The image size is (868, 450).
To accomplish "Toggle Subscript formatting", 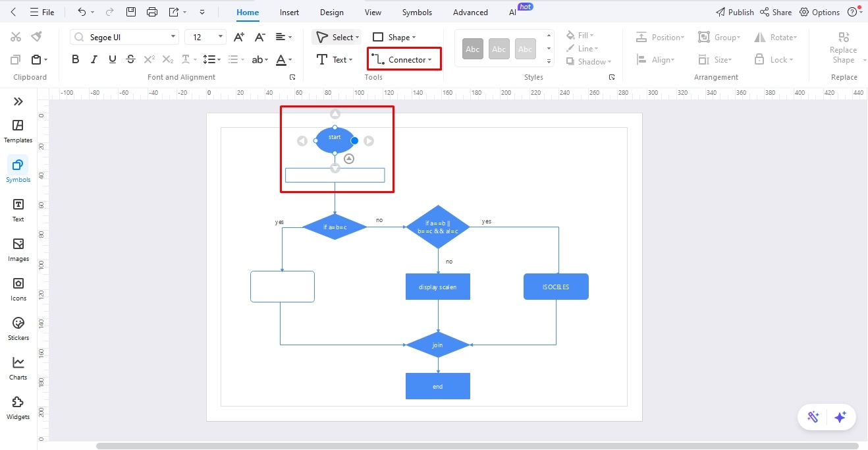I will click(168, 59).
